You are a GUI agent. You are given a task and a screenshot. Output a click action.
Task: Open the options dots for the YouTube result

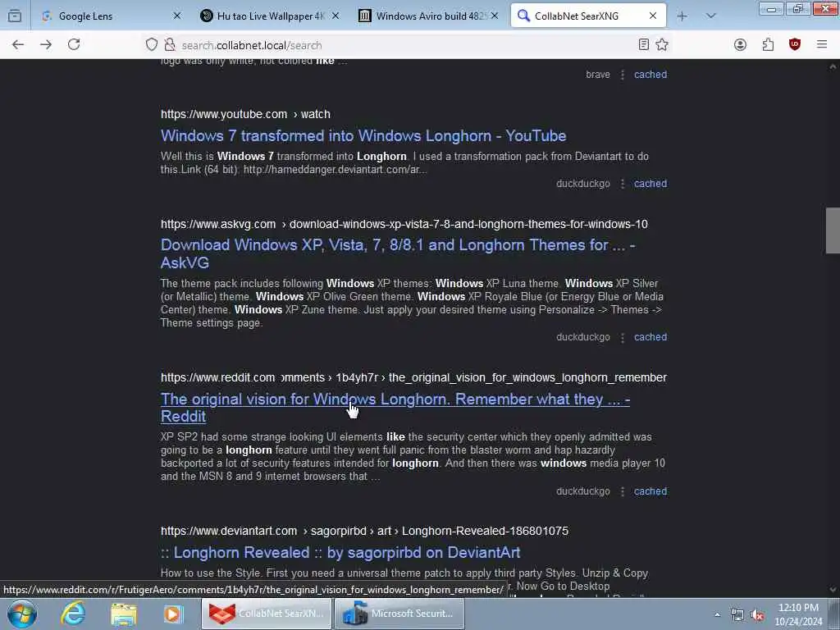[x=622, y=184]
